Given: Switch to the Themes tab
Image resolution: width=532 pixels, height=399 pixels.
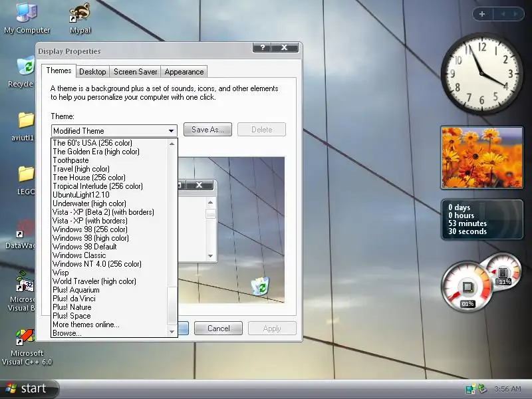Looking at the screenshot, I should click(59, 70).
